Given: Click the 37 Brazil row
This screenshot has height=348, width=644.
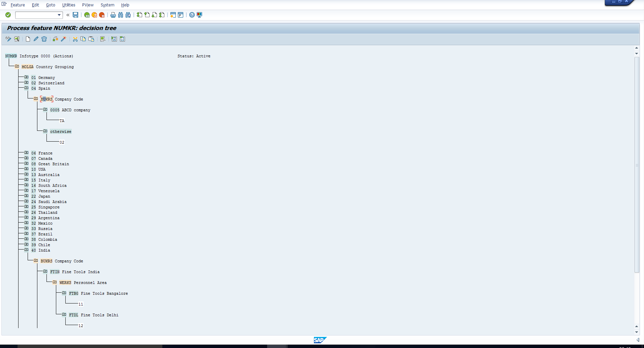Looking at the screenshot, I should click(x=42, y=234).
